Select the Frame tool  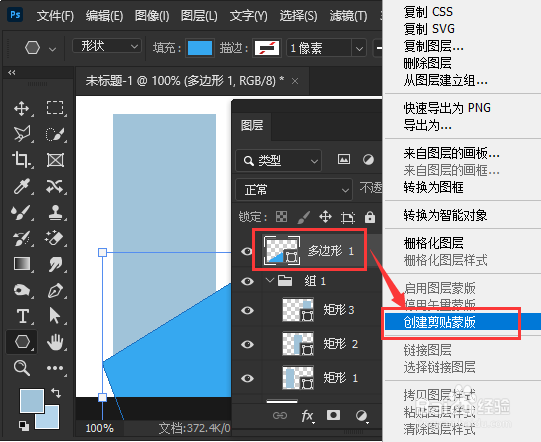[55, 160]
